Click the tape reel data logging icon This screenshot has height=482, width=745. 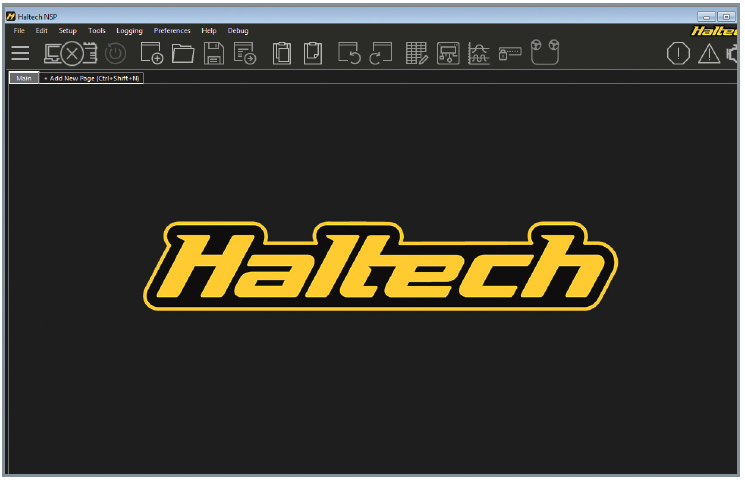[544, 52]
